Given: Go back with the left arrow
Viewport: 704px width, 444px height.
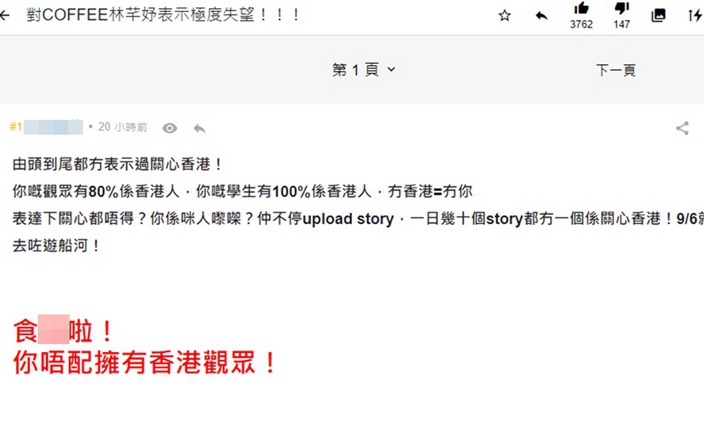Looking at the screenshot, I should click(x=4, y=15).
